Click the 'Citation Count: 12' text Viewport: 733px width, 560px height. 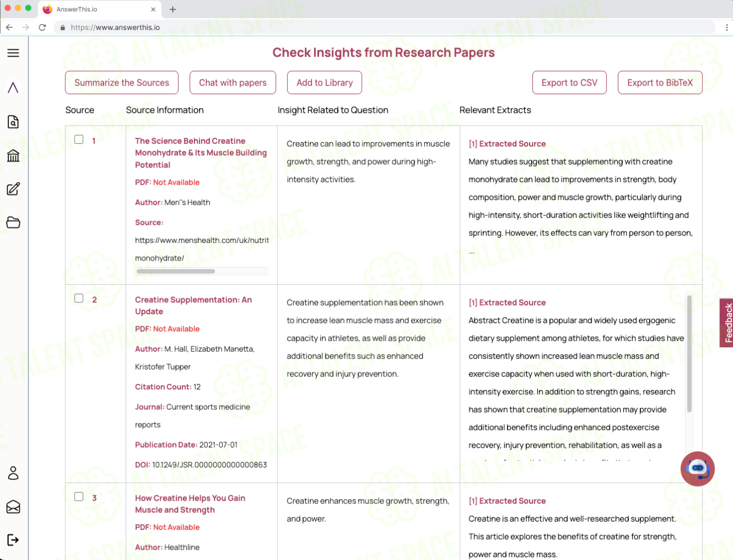(168, 387)
